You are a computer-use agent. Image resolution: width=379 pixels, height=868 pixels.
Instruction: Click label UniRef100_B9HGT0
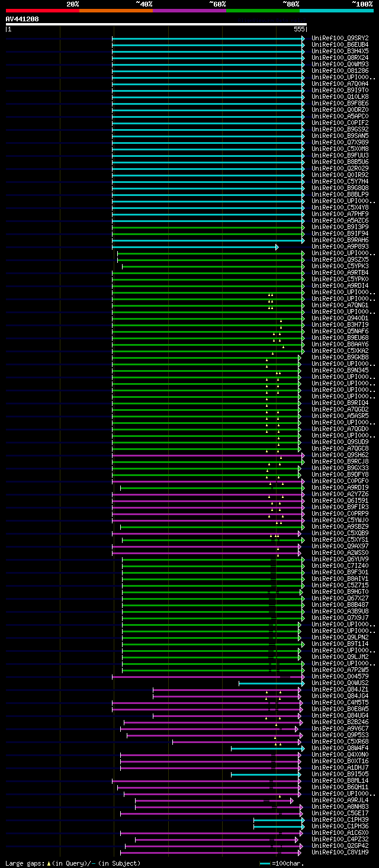click(x=340, y=591)
